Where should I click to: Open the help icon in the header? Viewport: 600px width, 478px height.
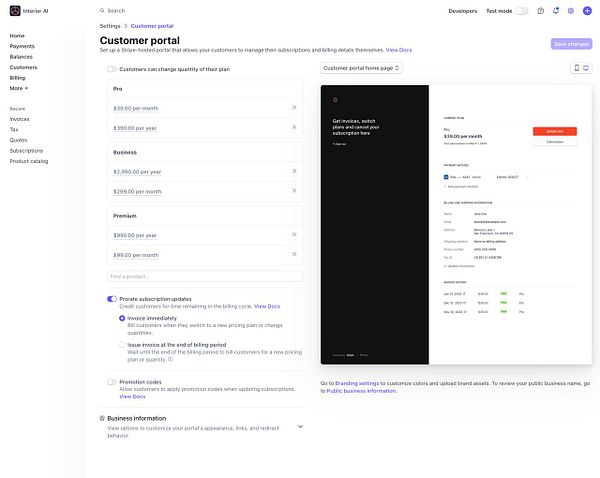coord(541,11)
